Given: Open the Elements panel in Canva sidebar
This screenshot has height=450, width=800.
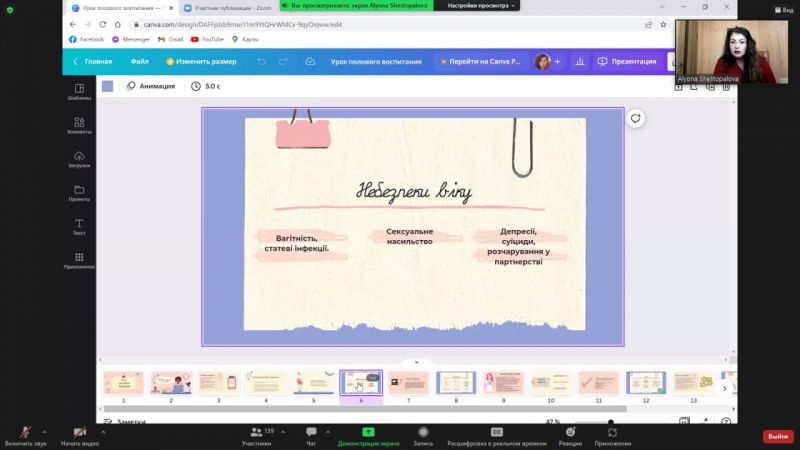Looking at the screenshot, I should coord(79,126).
